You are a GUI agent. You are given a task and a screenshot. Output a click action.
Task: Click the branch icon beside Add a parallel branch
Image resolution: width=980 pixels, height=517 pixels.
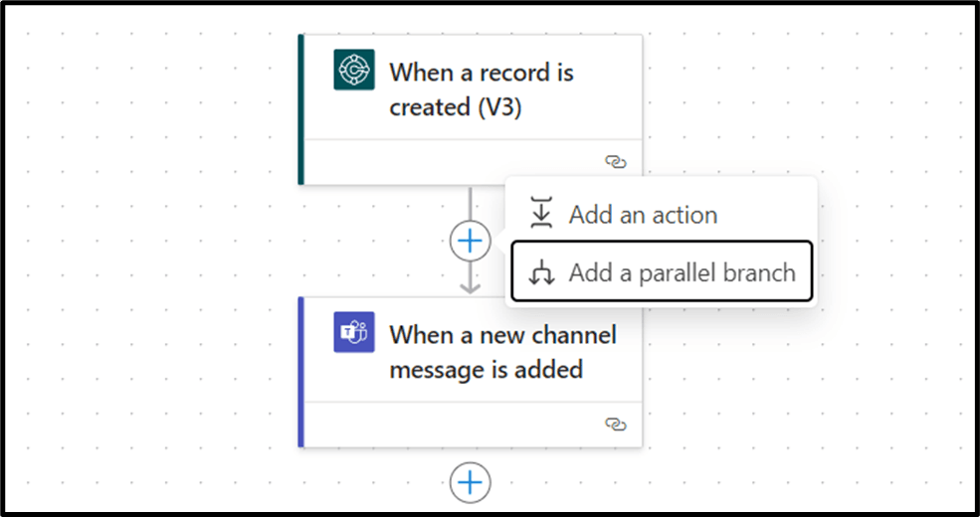[541, 272]
